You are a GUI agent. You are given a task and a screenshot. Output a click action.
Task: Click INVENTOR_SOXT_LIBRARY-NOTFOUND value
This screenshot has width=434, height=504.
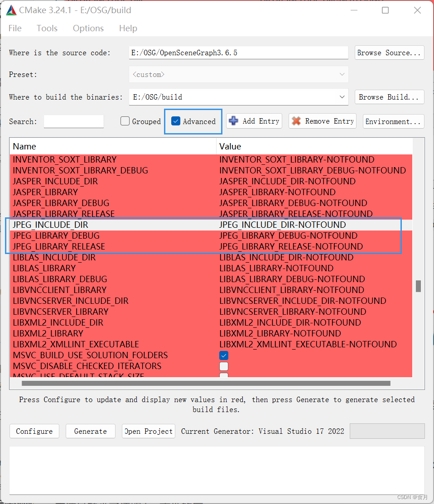click(297, 160)
